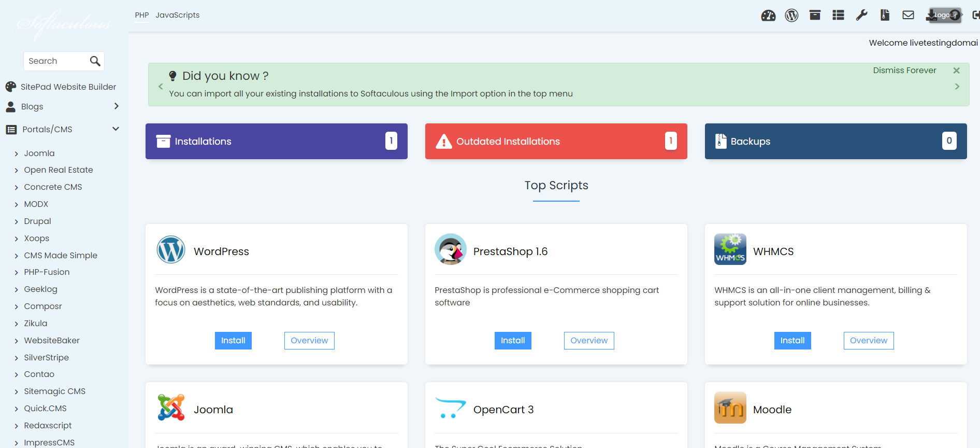Close the Did you know banner
Image resolution: width=980 pixels, height=448 pixels.
pos(957,71)
